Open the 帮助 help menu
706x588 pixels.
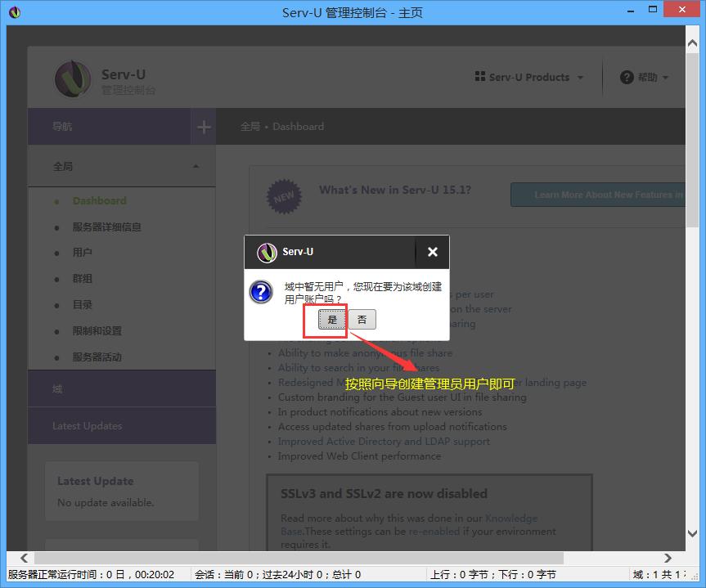(x=644, y=78)
